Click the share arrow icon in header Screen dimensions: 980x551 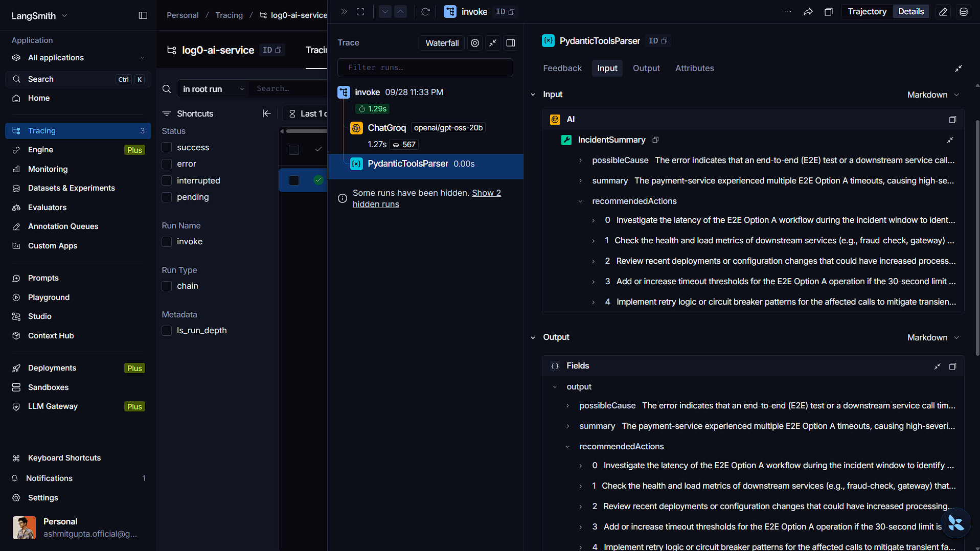pyautogui.click(x=808, y=12)
